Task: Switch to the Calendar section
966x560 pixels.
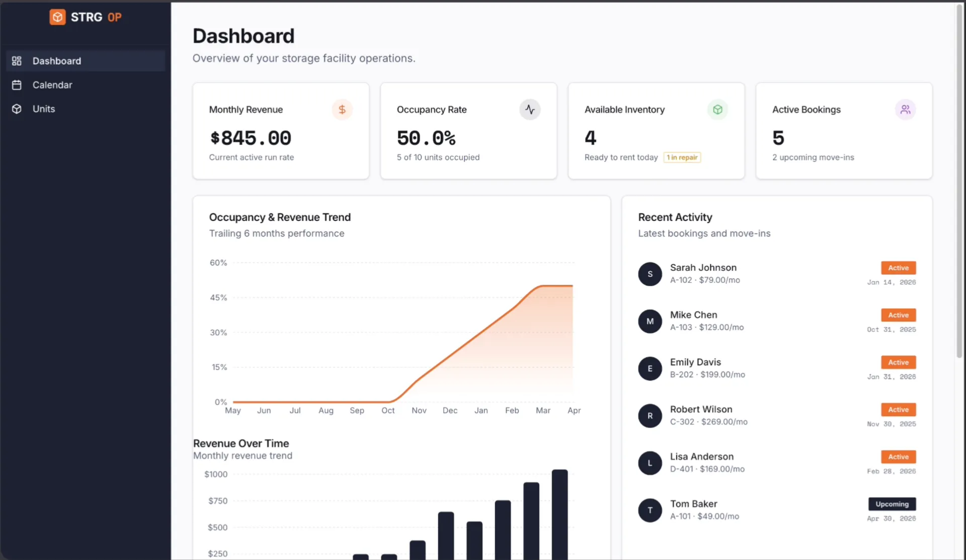Action: coord(52,85)
